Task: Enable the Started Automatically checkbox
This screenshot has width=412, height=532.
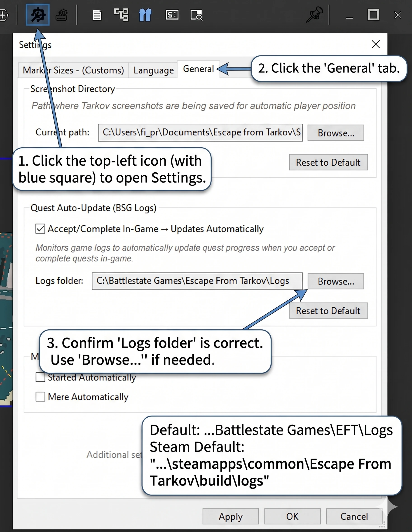Action: pos(40,377)
